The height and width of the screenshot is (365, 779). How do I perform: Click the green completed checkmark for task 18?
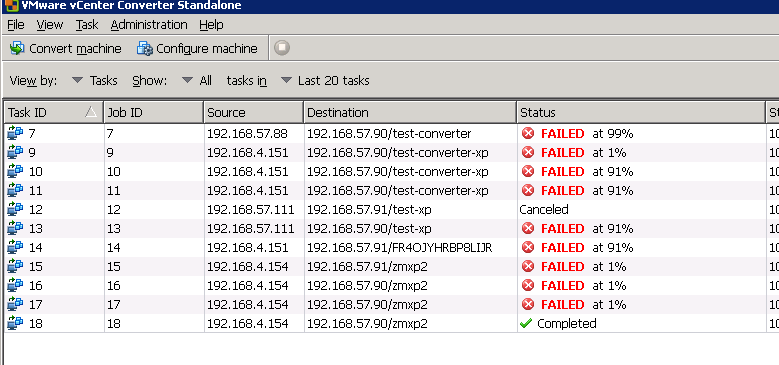click(x=526, y=324)
